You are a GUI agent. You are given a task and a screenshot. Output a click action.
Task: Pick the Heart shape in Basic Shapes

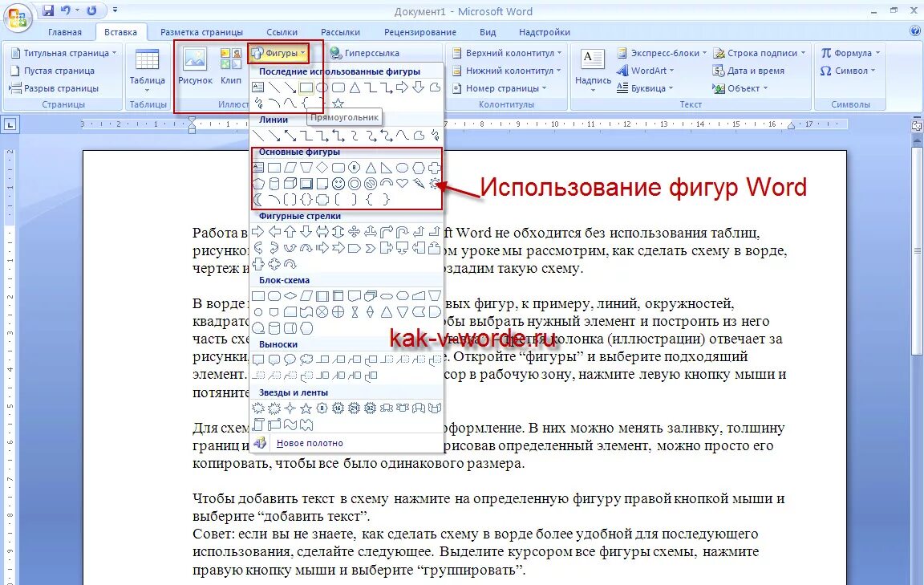[x=403, y=184]
